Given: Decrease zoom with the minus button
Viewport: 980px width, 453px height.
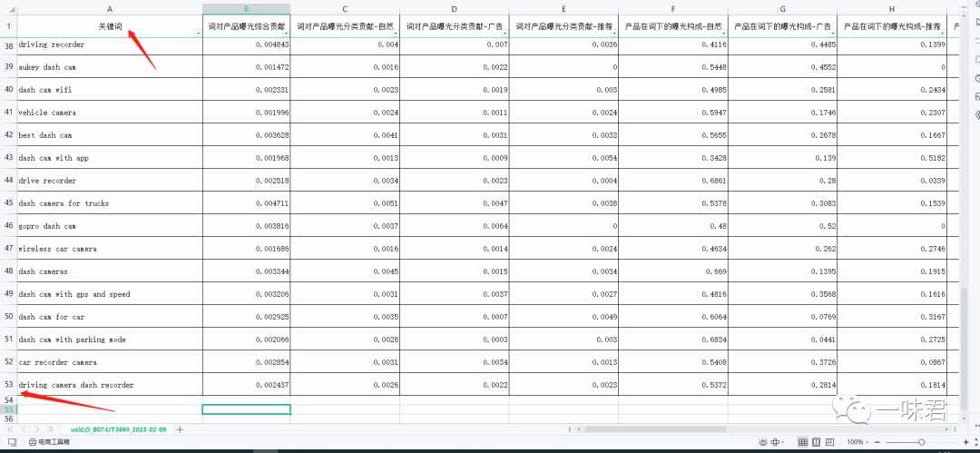Looking at the screenshot, I should coord(877,442).
